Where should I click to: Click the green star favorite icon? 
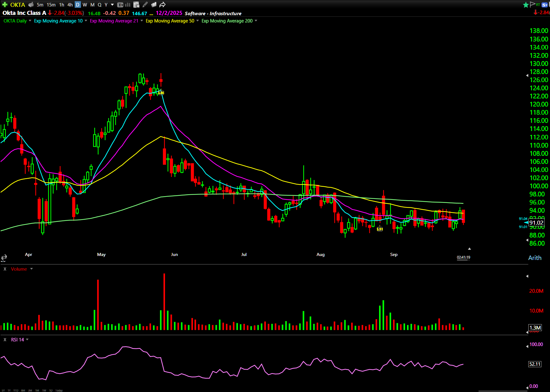click(525, 5)
